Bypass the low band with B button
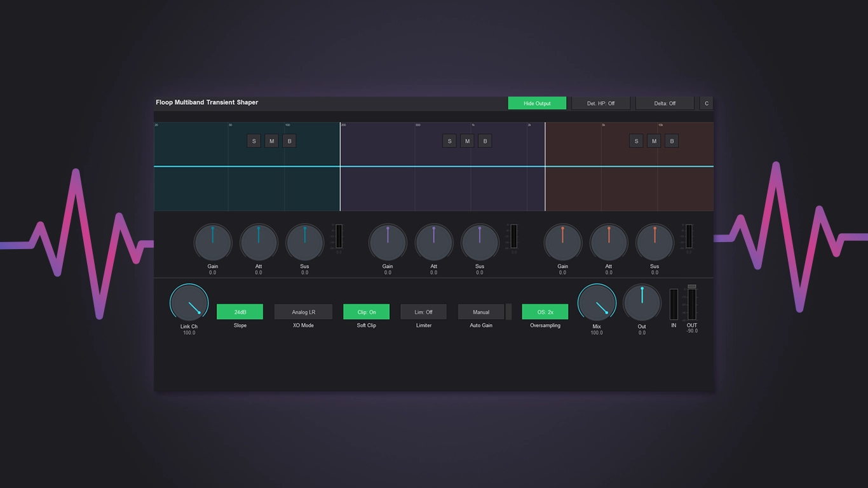868x488 pixels. click(x=290, y=141)
